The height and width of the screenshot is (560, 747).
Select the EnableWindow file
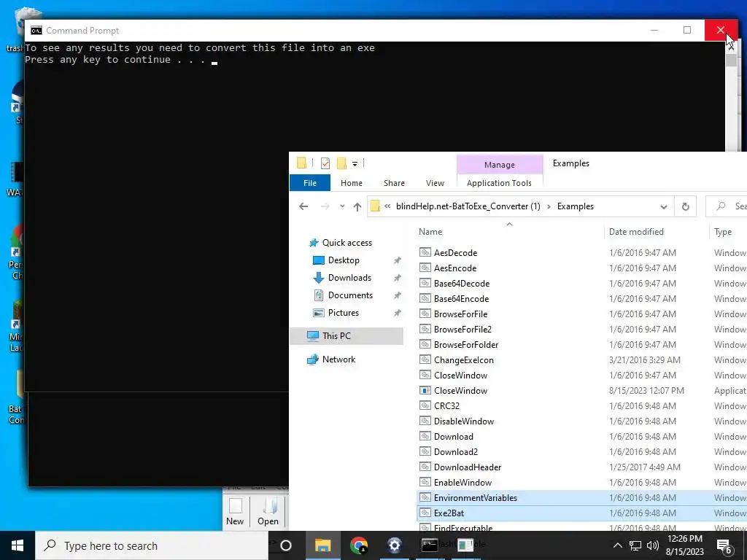(x=462, y=483)
